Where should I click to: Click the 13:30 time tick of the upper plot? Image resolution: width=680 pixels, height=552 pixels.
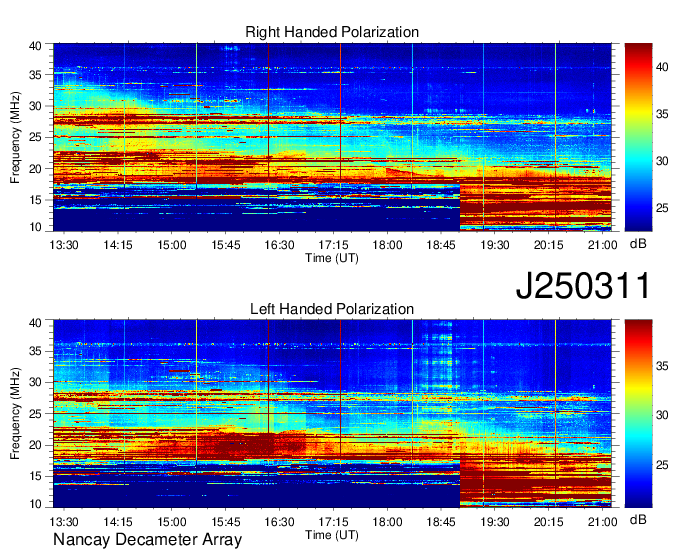point(64,245)
